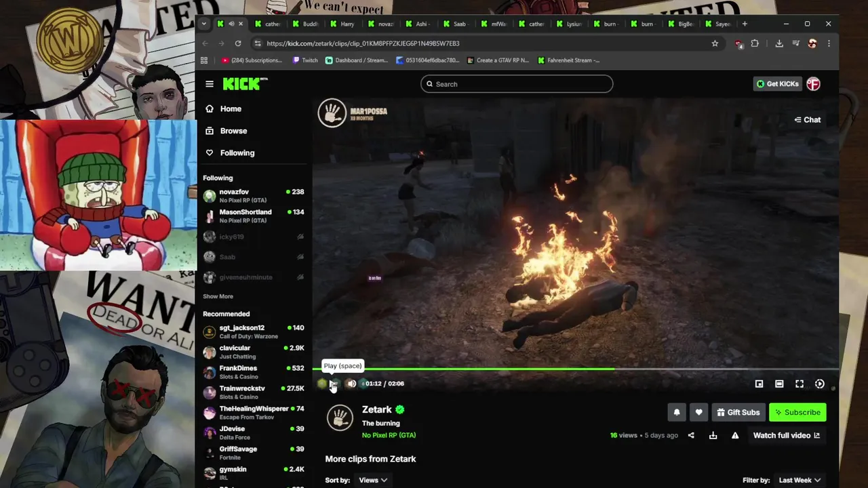Click the Get KICKs button
Screen dimensions: 868x488
[778, 84]
